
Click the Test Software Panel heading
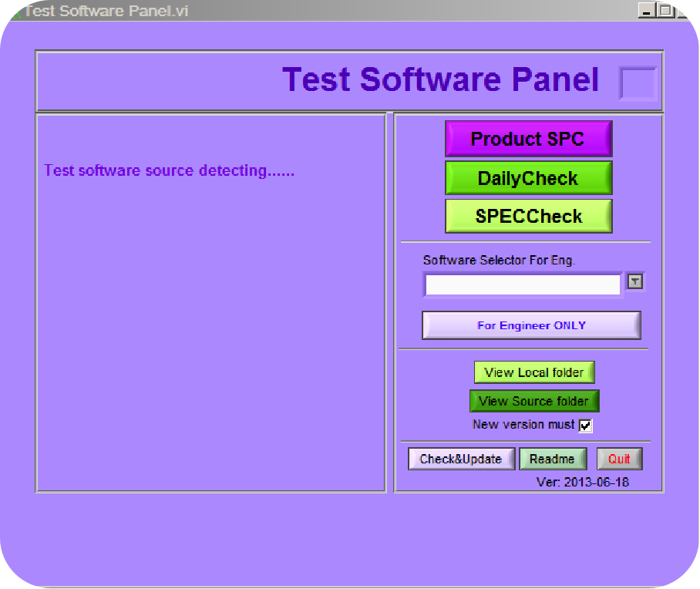point(441,79)
